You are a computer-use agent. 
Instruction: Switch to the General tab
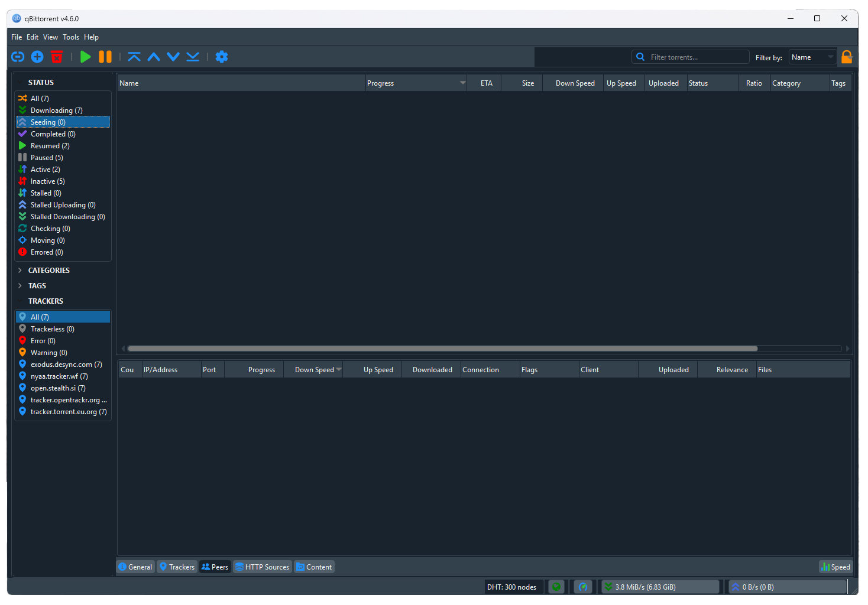(135, 567)
